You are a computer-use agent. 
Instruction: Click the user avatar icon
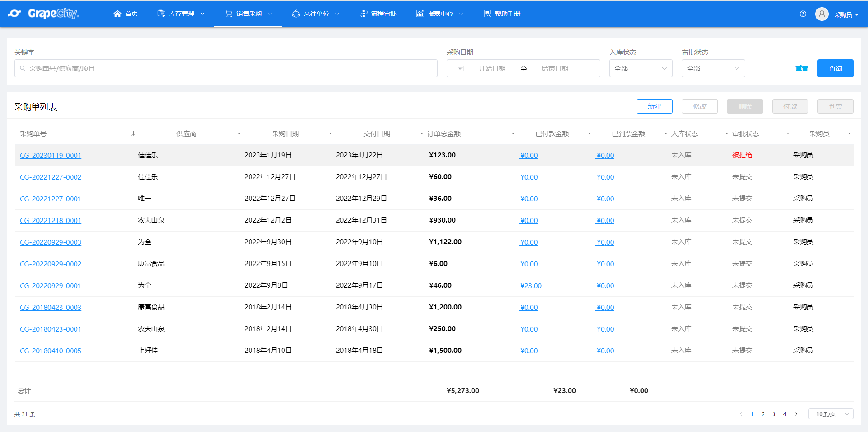[822, 14]
